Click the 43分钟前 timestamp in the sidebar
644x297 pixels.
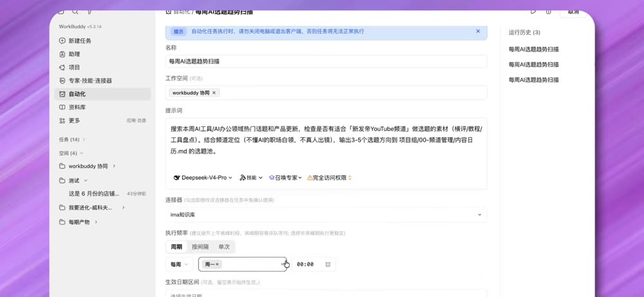137,194
